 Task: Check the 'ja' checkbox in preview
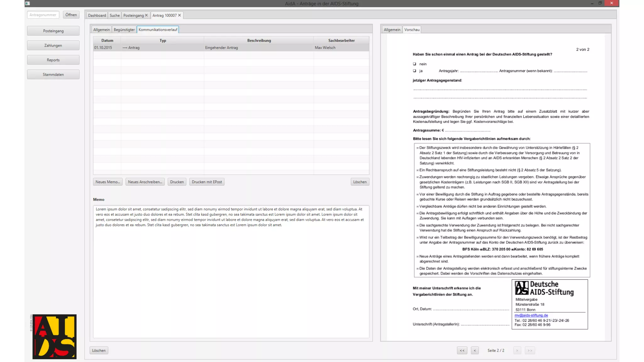click(x=414, y=71)
